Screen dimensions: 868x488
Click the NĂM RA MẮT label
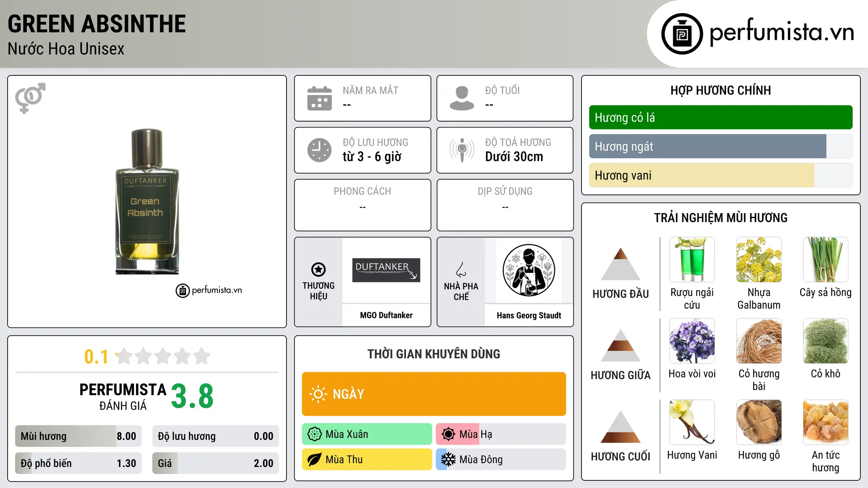(x=370, y=90)
